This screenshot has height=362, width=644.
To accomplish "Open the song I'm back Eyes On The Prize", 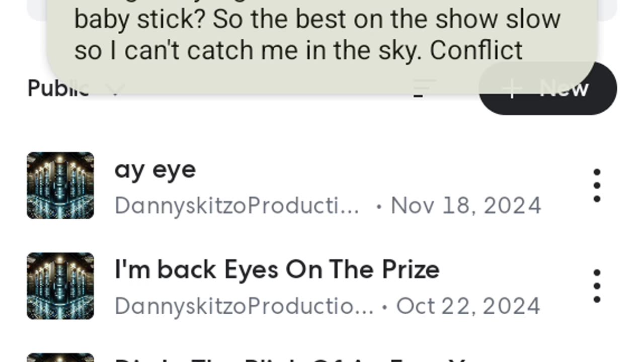I will [x=277, y=269].
